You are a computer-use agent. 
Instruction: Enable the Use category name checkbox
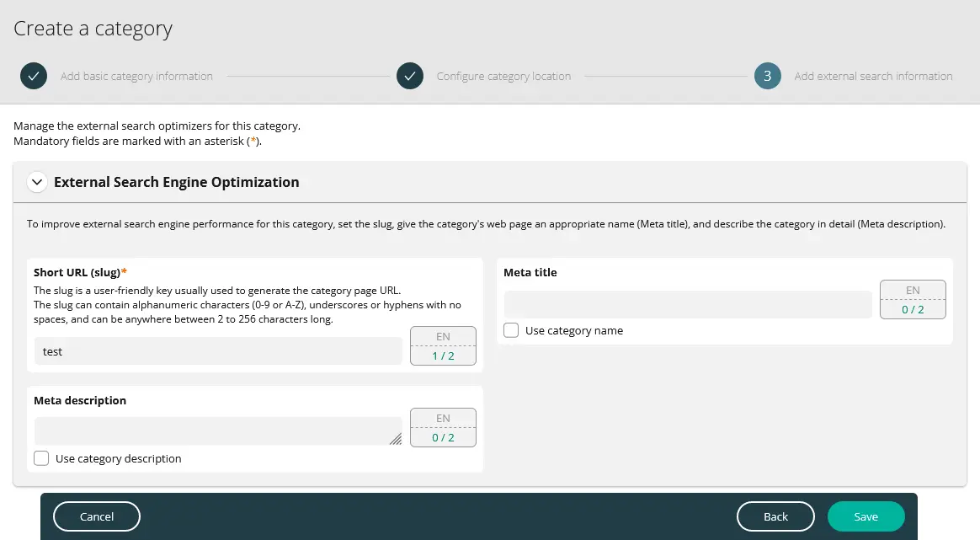click(510, 330)
